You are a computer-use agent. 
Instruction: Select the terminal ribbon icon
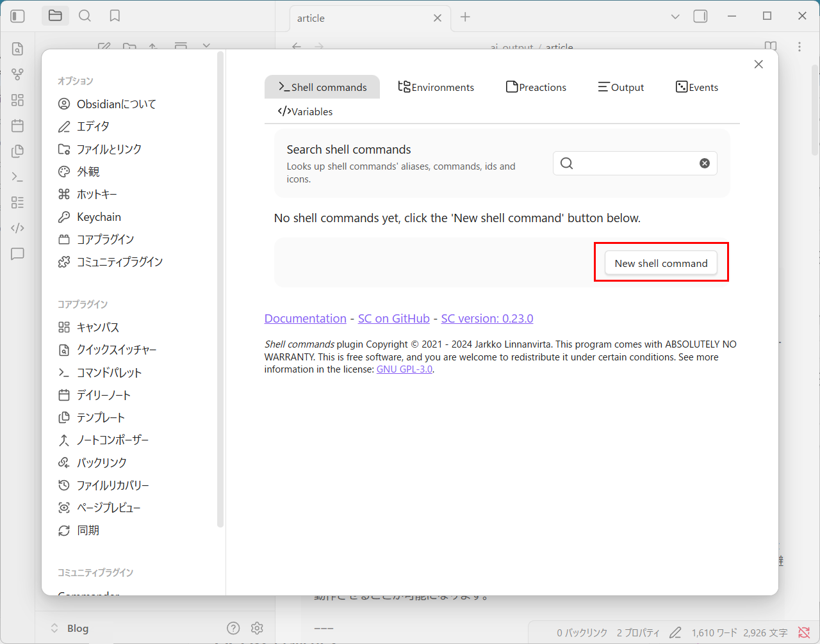click(x=17, y=177)
